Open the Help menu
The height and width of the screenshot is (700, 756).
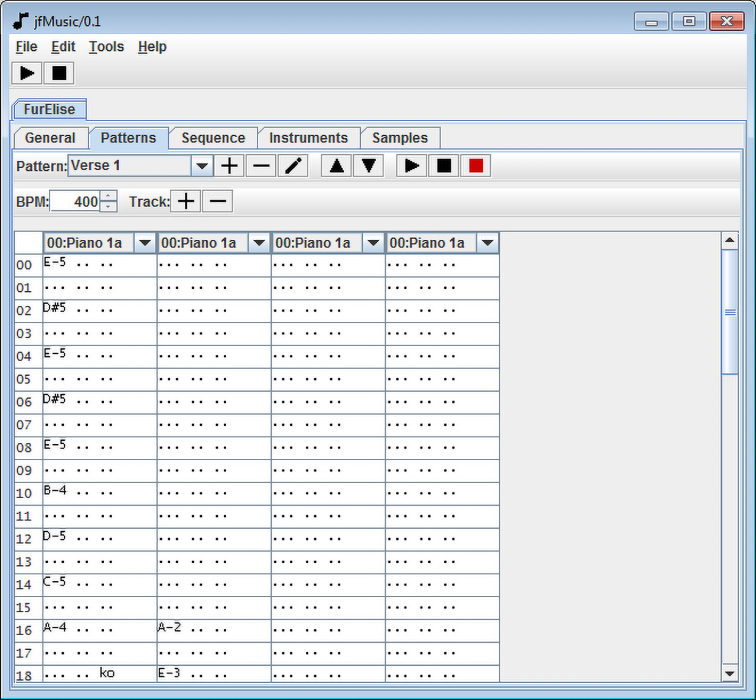pos(152,47)
